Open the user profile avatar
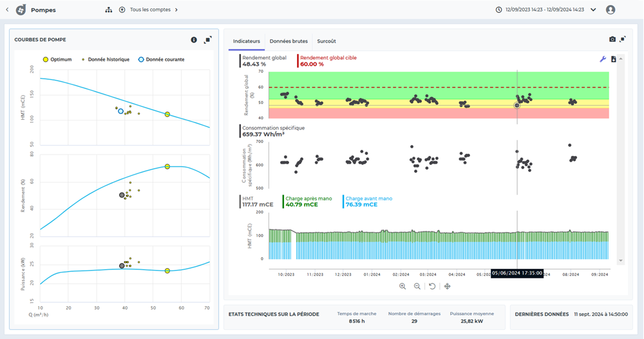 [x=611, y=10]
